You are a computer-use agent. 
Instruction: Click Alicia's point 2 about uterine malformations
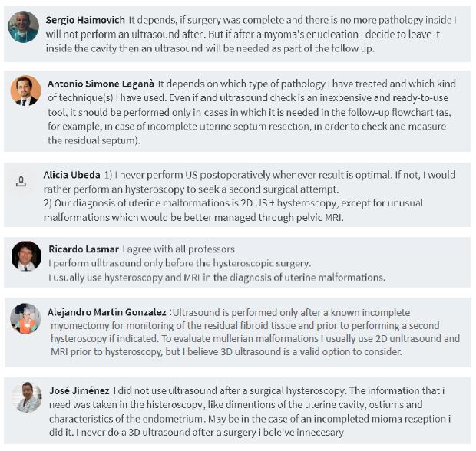tap(230, 210)
